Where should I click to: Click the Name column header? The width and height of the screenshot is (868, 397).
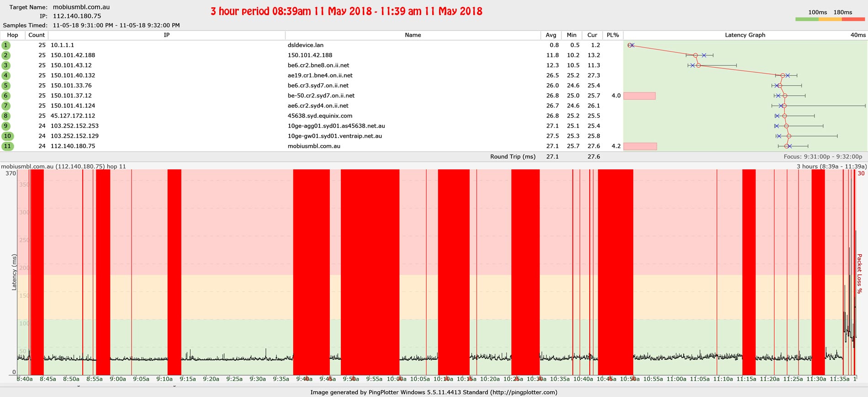tap(413, 35)
